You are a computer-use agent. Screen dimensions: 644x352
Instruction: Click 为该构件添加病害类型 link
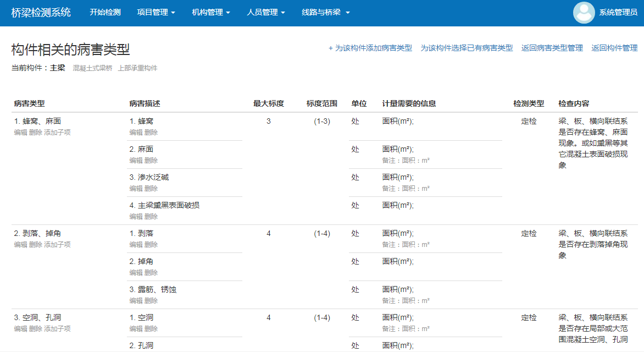[370, 48]
